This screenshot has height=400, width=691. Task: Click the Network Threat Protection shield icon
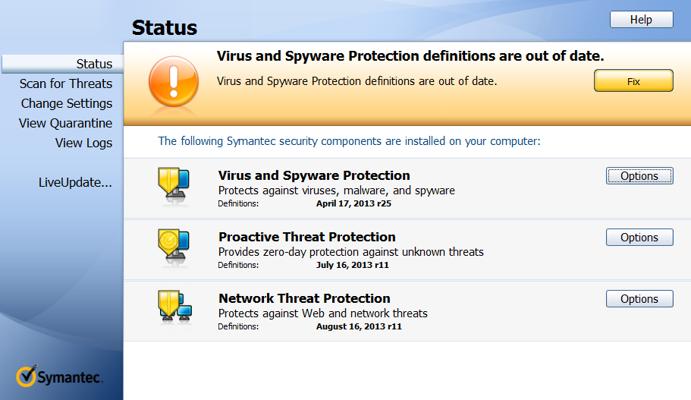173,306
